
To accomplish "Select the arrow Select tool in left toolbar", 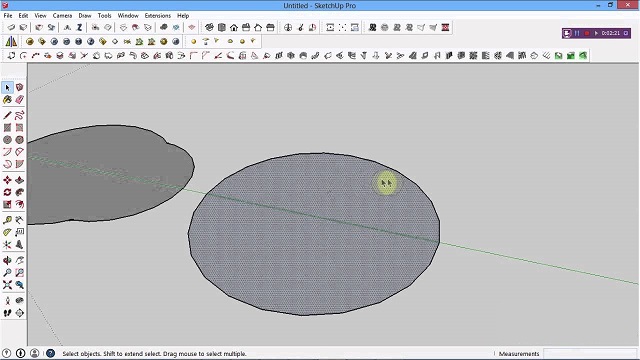I will (7, 87).
